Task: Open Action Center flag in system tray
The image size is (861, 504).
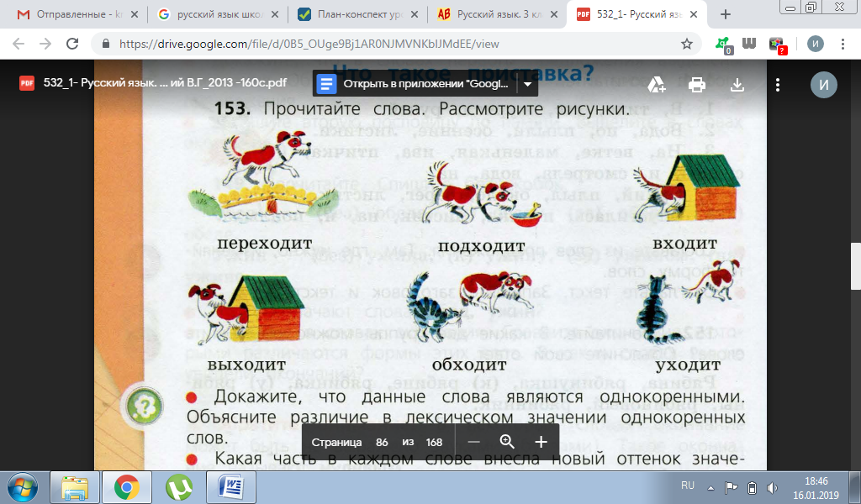Action: [x=731, y=487]
